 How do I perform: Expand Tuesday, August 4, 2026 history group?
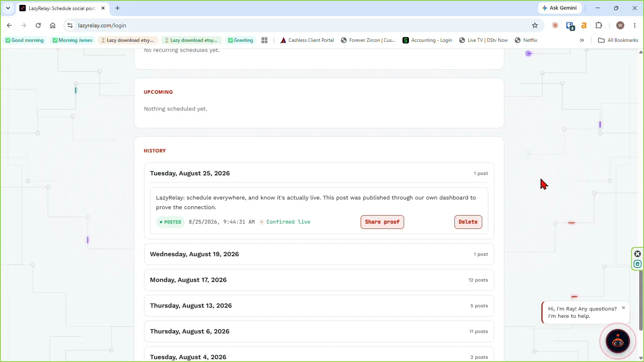coord(319,355)
